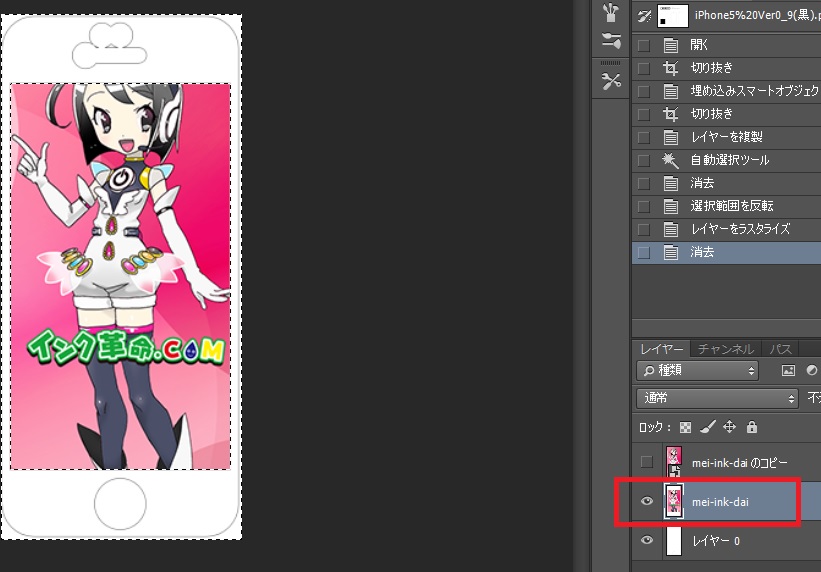This screenshot has height=572, width=821.
Task: Click the magic wand icon of 自動選択ツール state
Action: click(x=670, y=160)
